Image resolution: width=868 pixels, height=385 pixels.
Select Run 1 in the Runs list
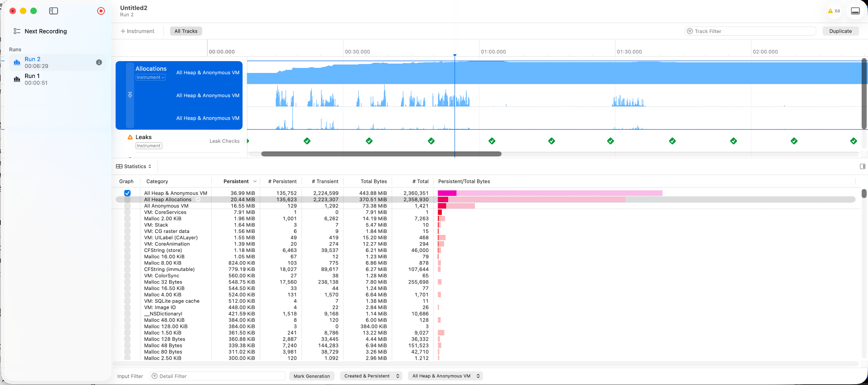coord(58,79)
